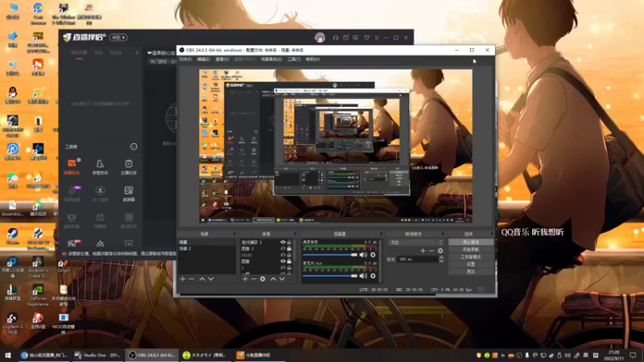Toggle visibility of 图像 source
644x362 pixels.
coord(283,261)
